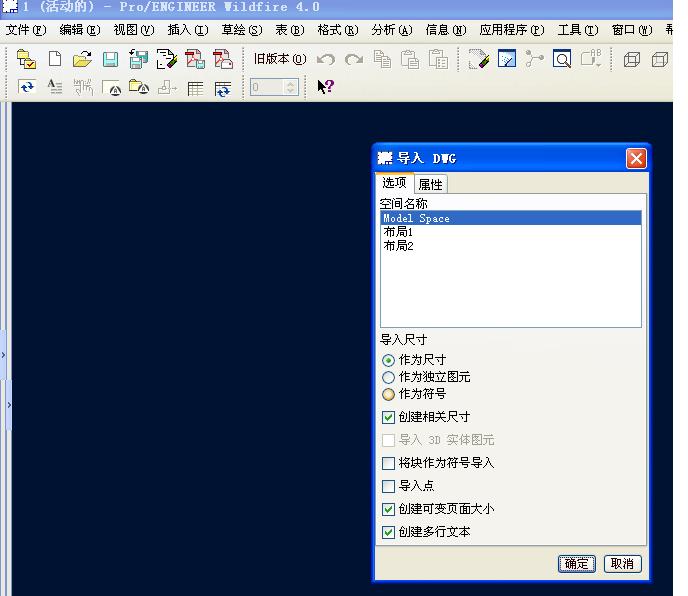Click the paste clipboard icon

[410, 59]
